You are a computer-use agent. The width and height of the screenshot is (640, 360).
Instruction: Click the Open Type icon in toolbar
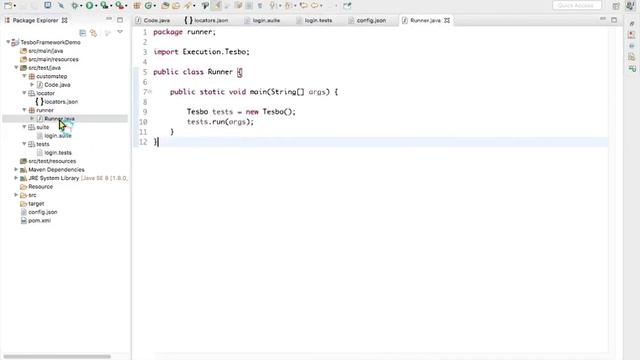(165, 5)
